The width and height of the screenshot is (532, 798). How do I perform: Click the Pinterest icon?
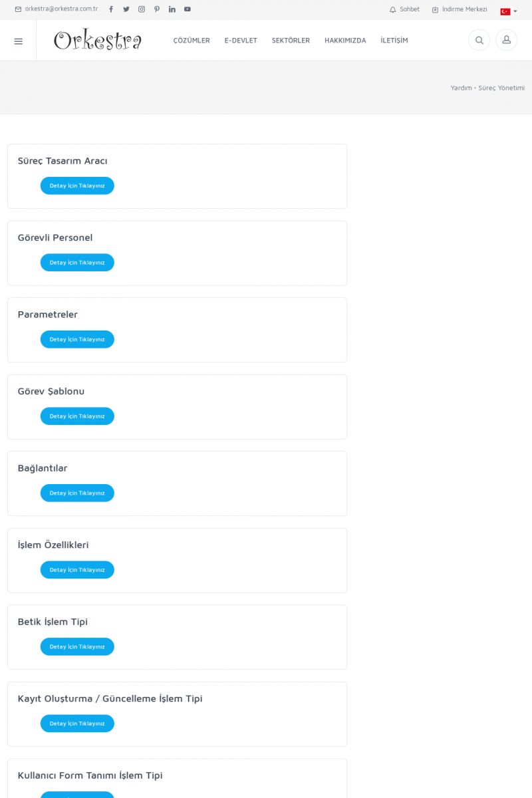157,9
